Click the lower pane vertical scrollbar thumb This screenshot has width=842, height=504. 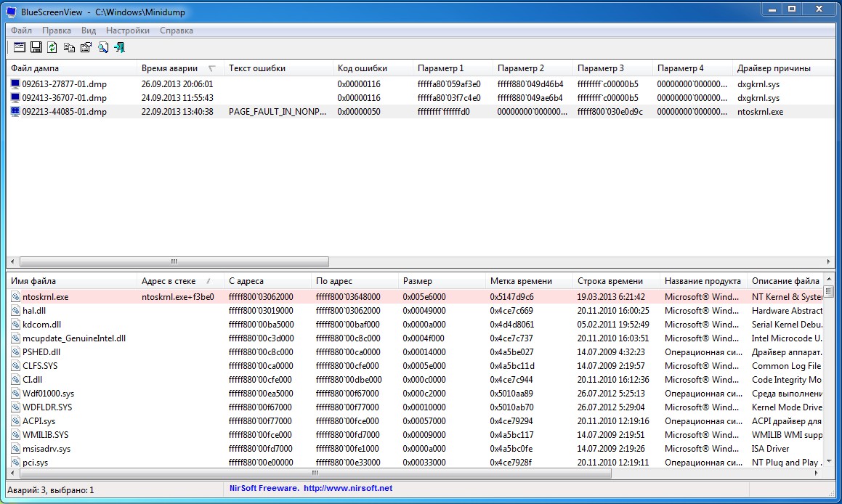[x=829, y=291]
